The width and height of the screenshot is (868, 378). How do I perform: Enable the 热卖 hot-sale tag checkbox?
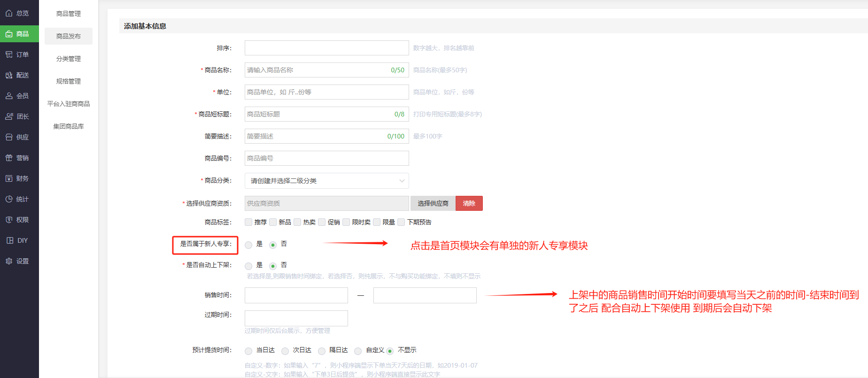[x=297, y=222]
